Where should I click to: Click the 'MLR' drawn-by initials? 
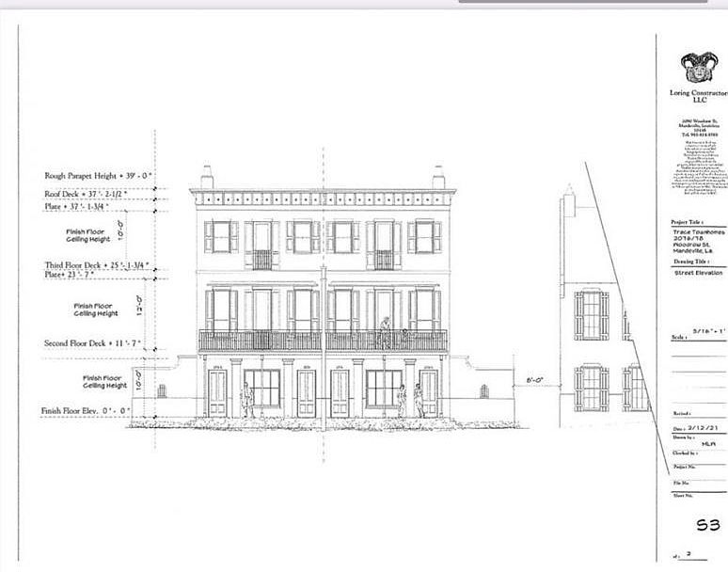coord(708,444)
